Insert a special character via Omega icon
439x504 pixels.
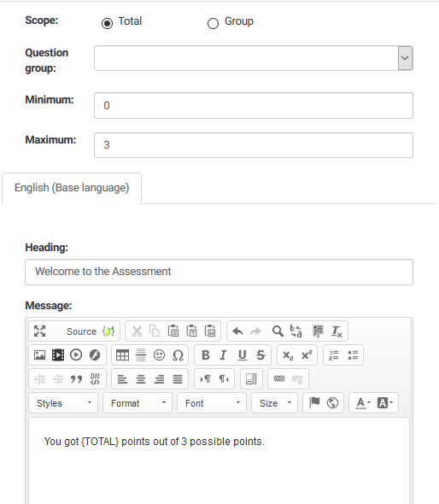point(178,355)
